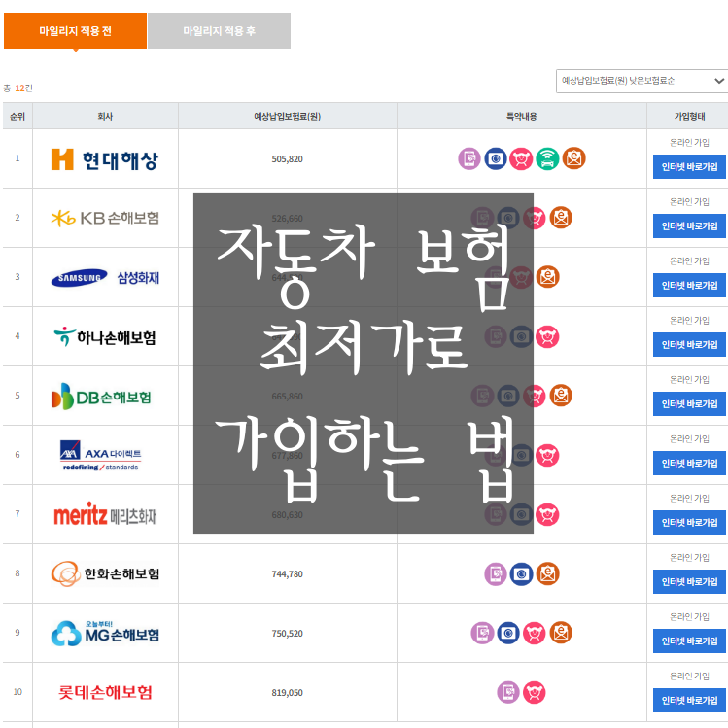This screenshot has height=728, width=728.
Task: Click blue blackbox icon in 한화손해보험 row
Action: 521,573
